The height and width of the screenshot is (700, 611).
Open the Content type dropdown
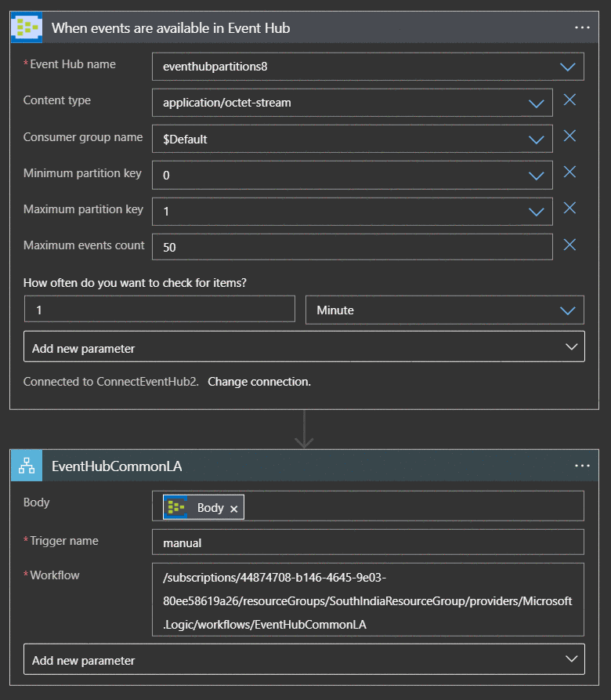pyautogui.click(x=536, y=103)
